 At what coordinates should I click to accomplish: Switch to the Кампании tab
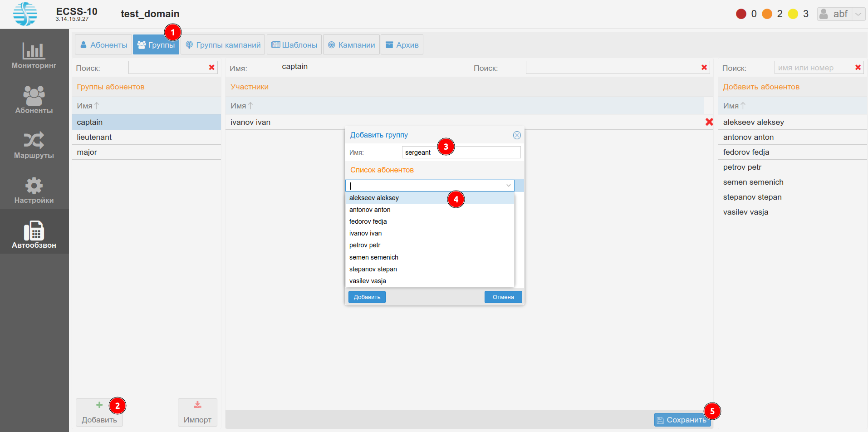351,45
